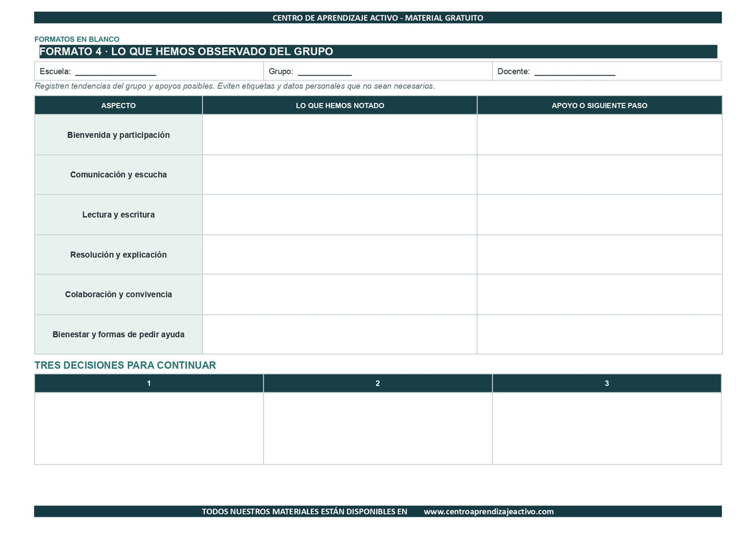
Task: Click noted cell for Bienvenida y participación
Action: [340, 135]
